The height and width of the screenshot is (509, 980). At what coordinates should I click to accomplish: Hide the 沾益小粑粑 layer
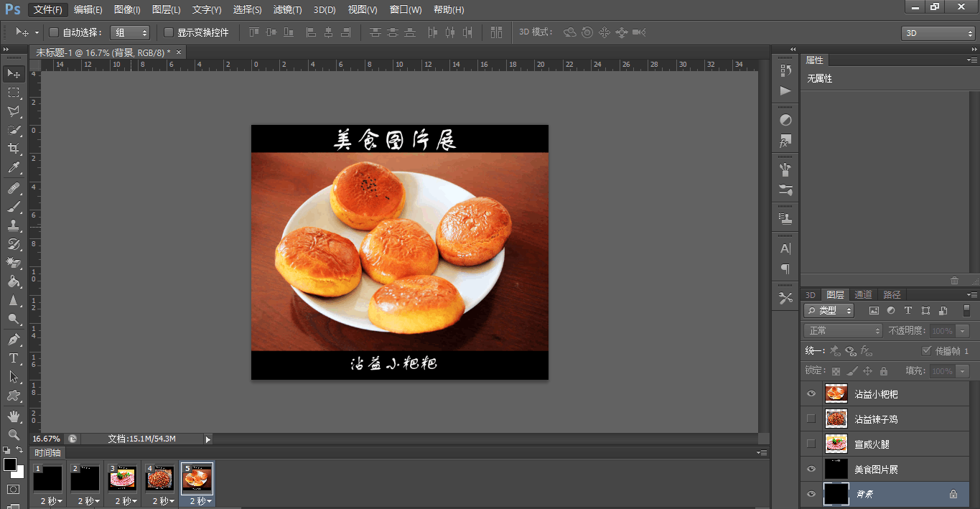(811, 393)
